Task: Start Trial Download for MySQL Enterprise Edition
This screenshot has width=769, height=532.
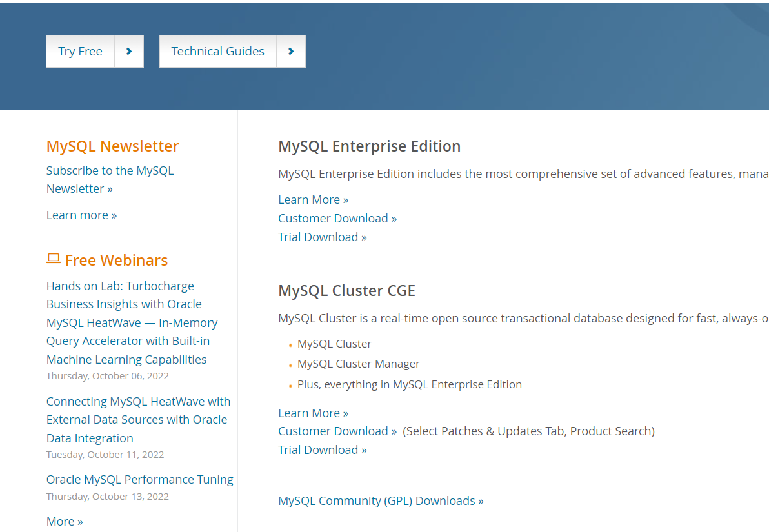Action: 322,237
